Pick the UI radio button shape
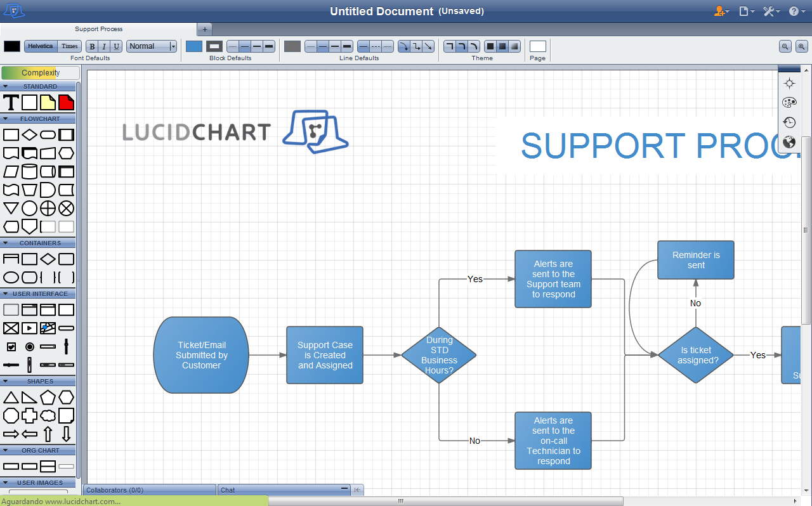812x506 pixels. (x=29, y=347)
